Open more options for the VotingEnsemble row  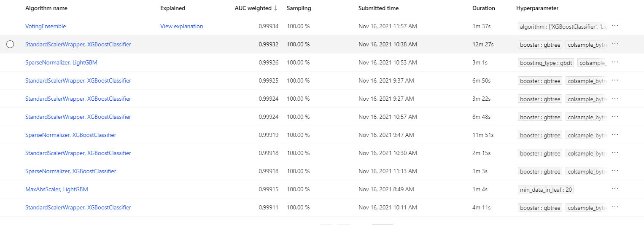(615, 26)
